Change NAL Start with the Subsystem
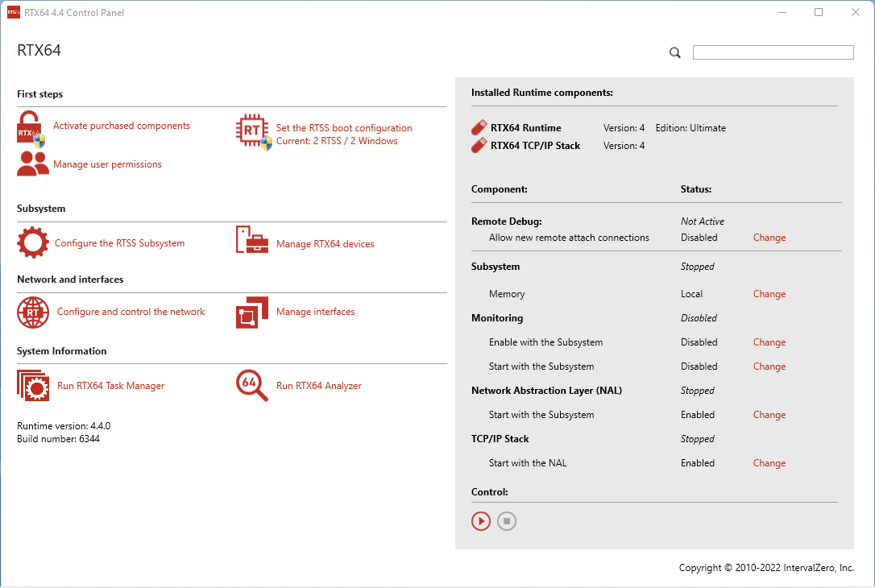The height and width of the screenshot is (588, 875). (769, 415)
